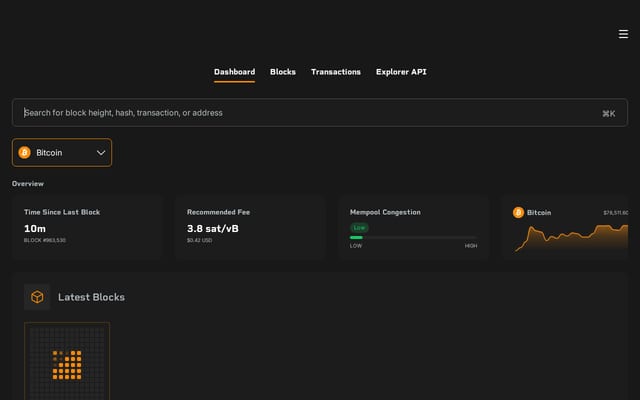The width and height of the screenshot is (640, 400).
Task: Click the HIGH label under congestion bar
Action: [471, 246]
